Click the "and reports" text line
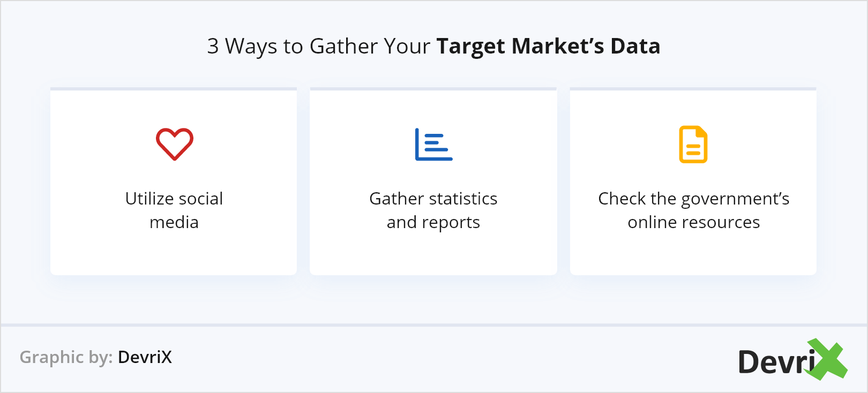 point(433,222)
